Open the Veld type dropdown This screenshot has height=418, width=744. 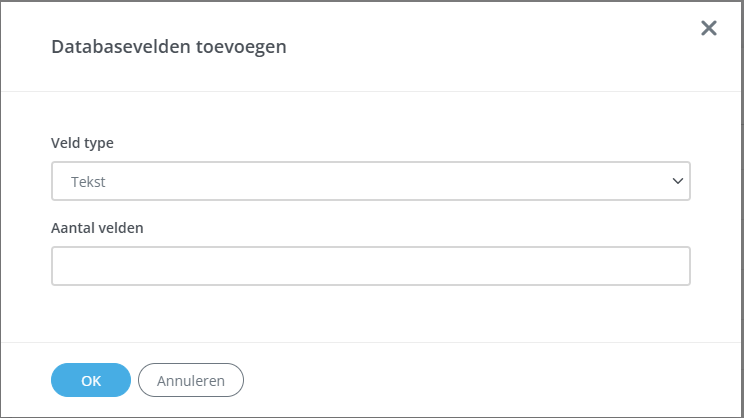tap(370, 182)
